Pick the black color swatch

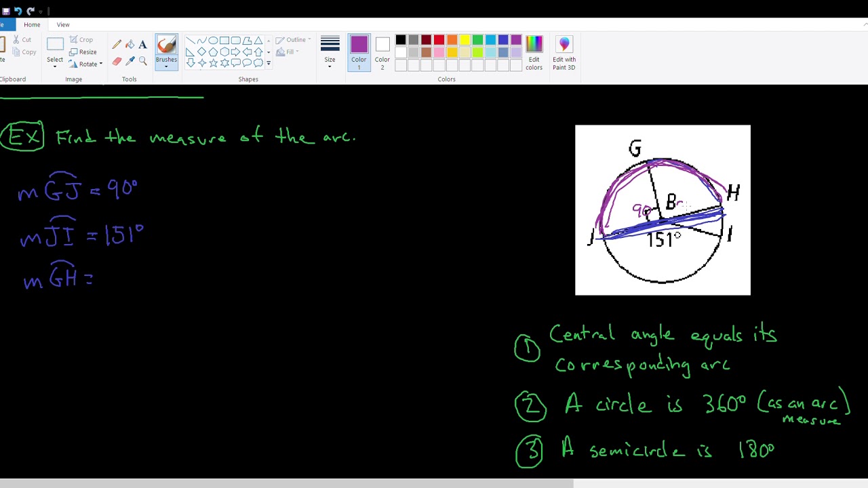401,40
